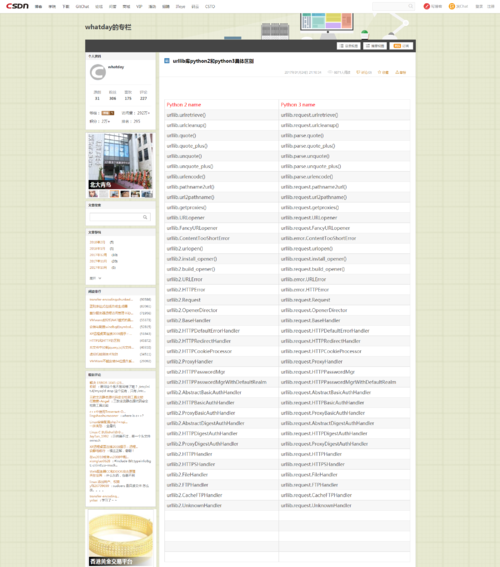
Task: Click the gold bracelet advertisement image
Action: (120, 538)
